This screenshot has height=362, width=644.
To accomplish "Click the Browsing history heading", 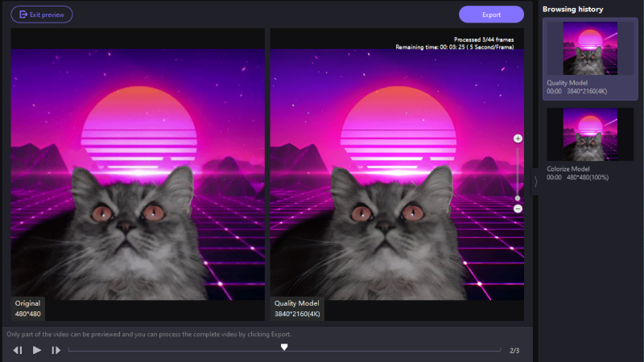I will (572, 9).
